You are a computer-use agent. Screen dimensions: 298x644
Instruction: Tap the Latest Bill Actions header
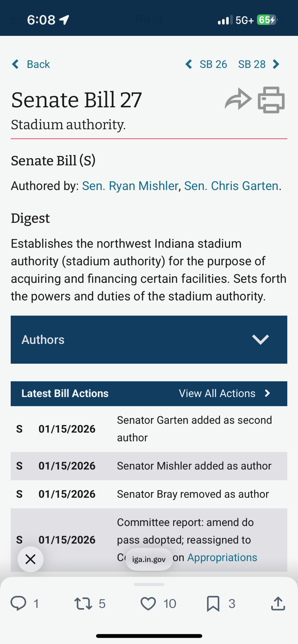pos(65,393)
